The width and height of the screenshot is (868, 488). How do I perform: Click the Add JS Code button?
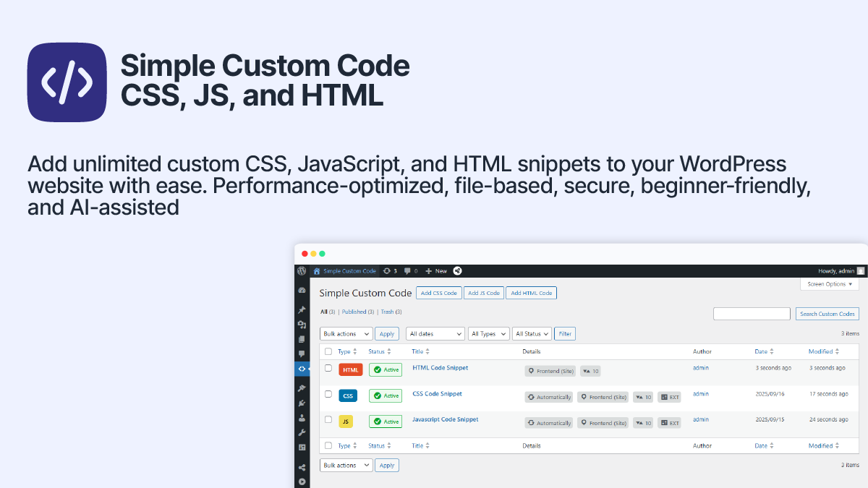click(484, 293)
